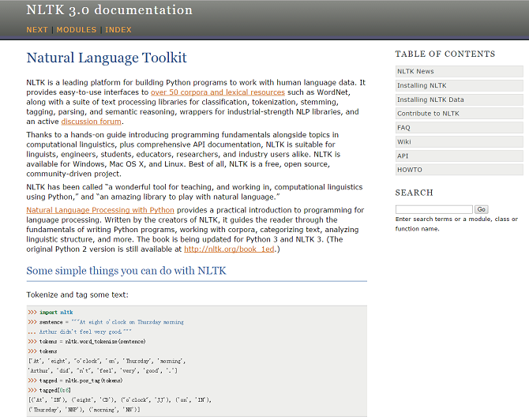Open NLTK News in table of contents
The image size is (529, 420).
pyautogui.click(x=460, y=72)
